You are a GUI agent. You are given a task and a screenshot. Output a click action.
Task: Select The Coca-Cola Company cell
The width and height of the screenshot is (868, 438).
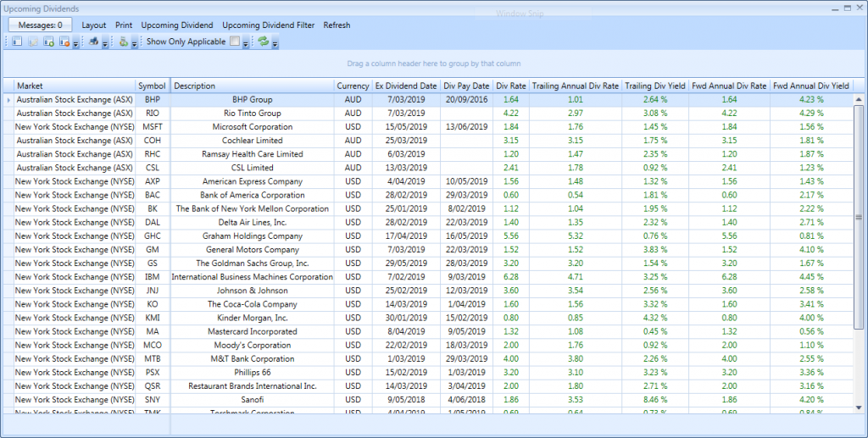pyautogui.click(x=253, y=304)
